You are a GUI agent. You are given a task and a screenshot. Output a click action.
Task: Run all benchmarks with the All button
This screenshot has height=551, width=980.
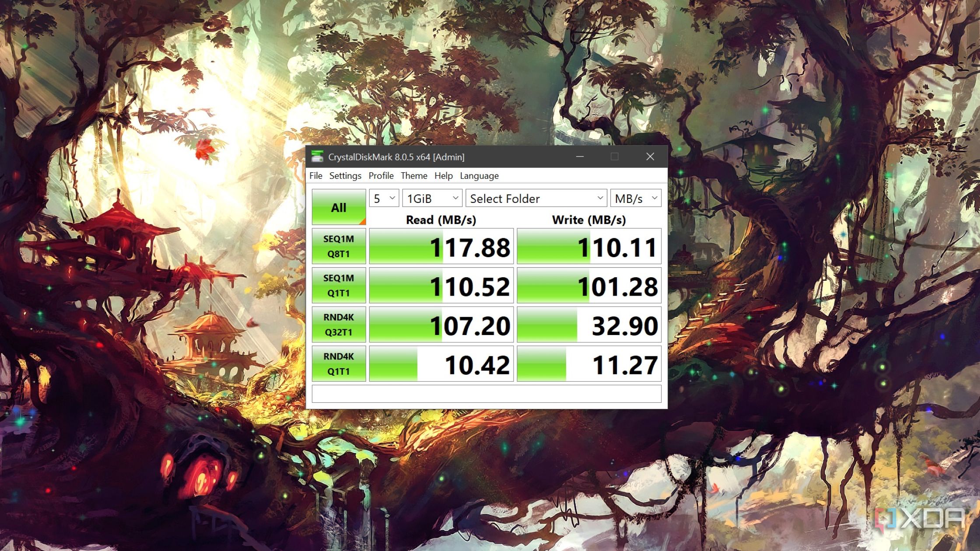pos(339,207)
